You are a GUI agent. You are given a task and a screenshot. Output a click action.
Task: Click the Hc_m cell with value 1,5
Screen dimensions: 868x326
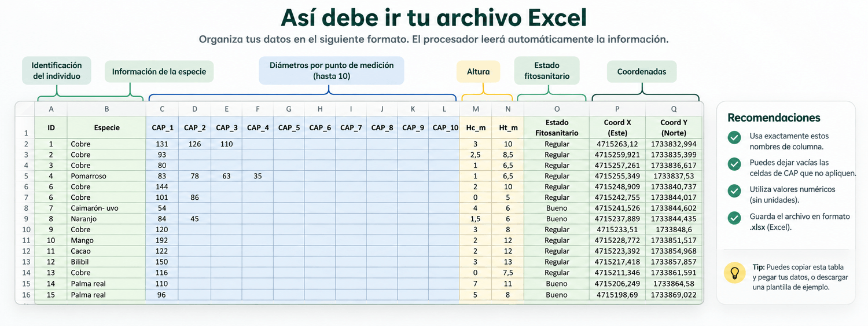pyautogui.click(x=476, y=219)
